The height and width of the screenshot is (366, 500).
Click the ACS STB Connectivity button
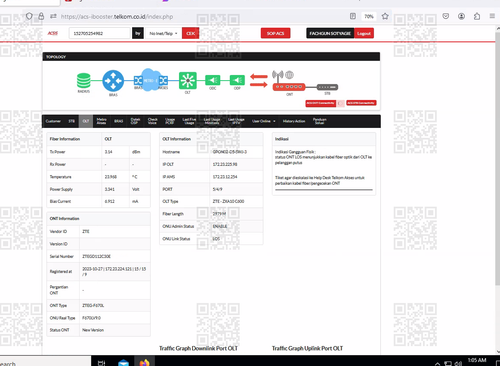click(x=361, y=103)
